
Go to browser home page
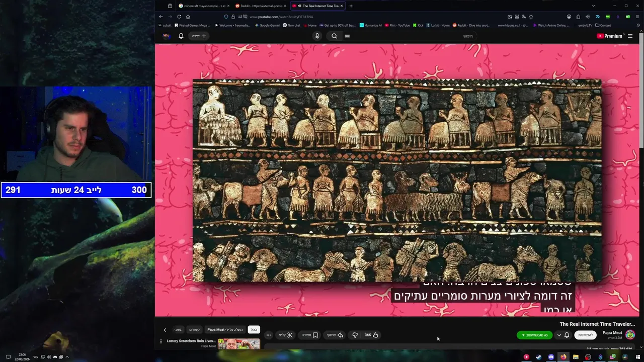(188, 17)
